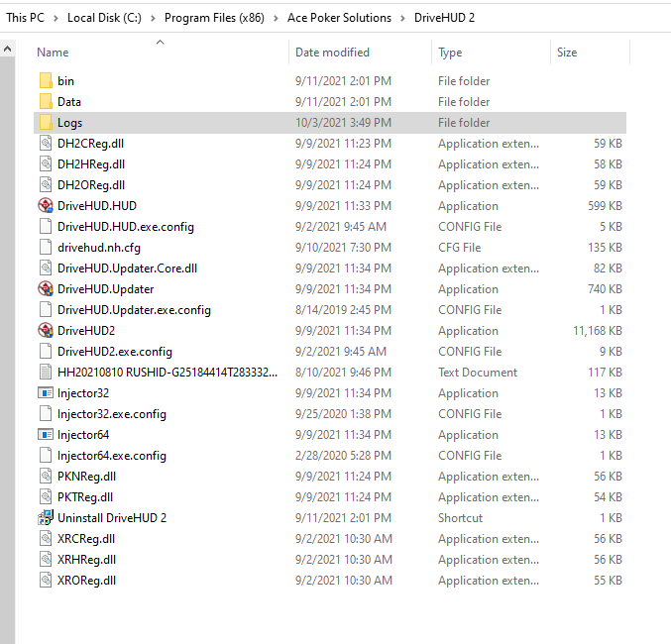
Task: Select the DriveHUD.Updater application icon
Action: tap(46, 289)
